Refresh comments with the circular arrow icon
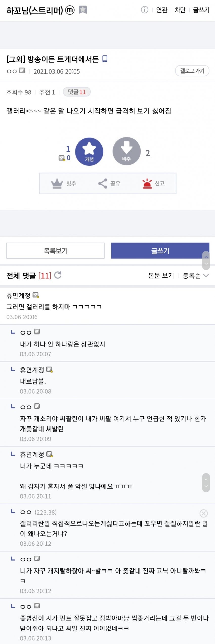The height and width of the screenshot is (644, 215). coord(58,275)
